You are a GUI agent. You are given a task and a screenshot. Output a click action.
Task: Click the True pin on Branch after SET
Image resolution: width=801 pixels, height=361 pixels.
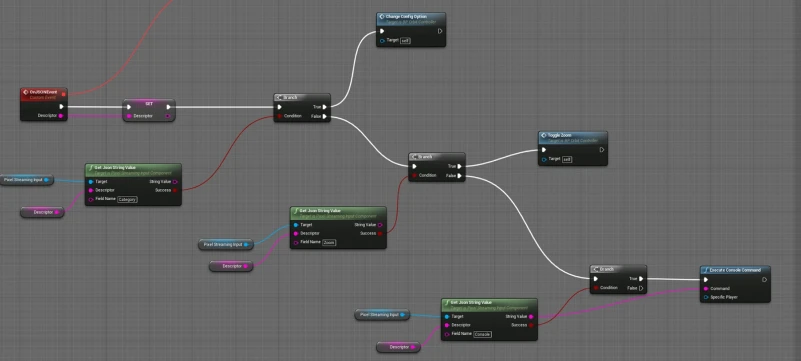(324, 107)
